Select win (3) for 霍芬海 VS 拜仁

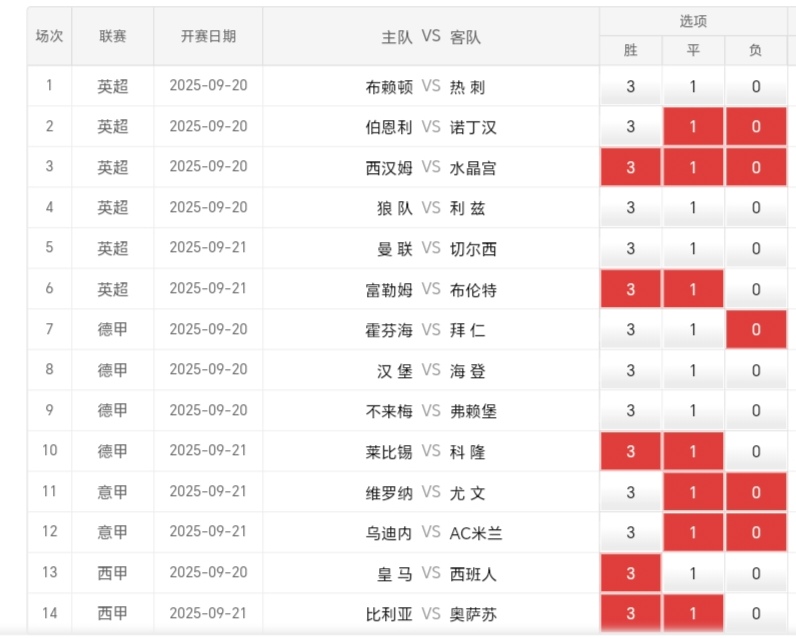pos(631,329)
